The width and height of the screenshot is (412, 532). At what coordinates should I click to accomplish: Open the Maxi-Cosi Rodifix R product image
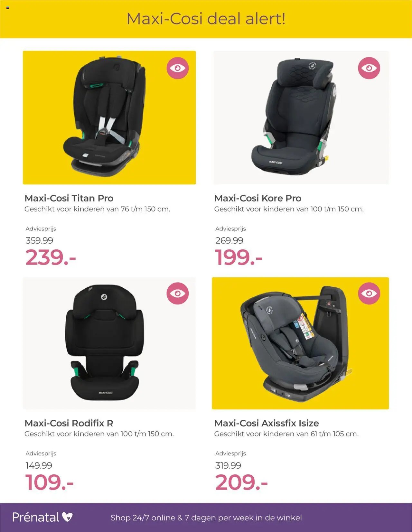109,343
